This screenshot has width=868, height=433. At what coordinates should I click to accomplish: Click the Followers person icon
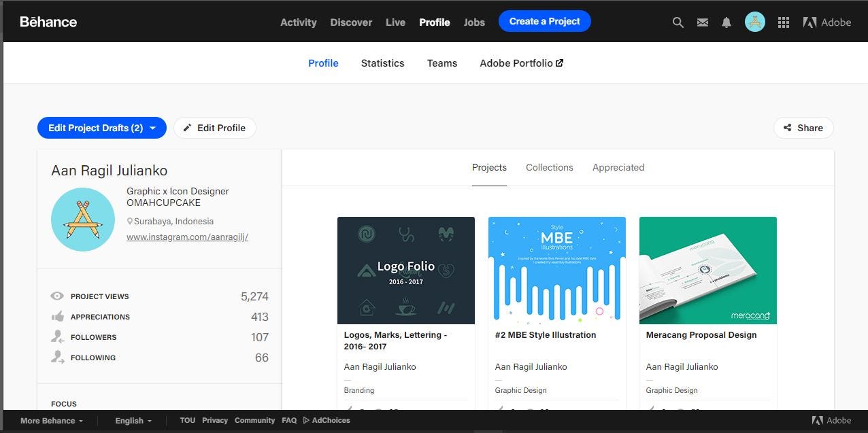click(57, 336)
